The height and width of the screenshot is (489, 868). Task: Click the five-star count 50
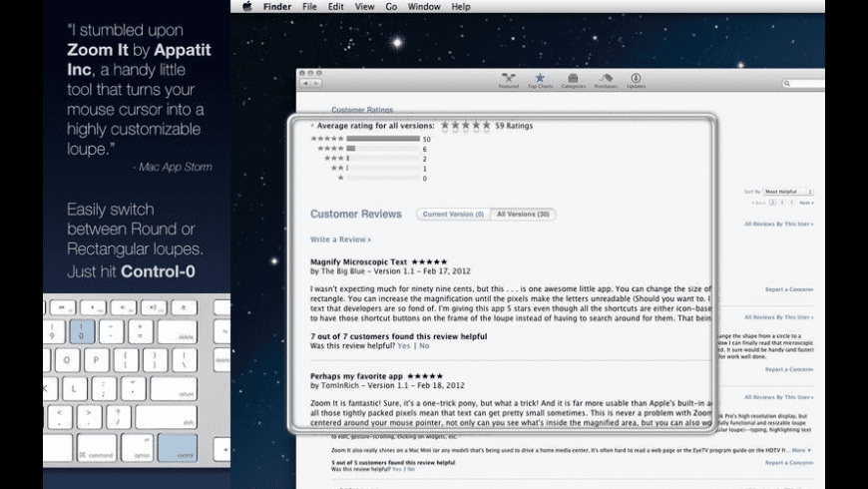[x=426, y=139]
